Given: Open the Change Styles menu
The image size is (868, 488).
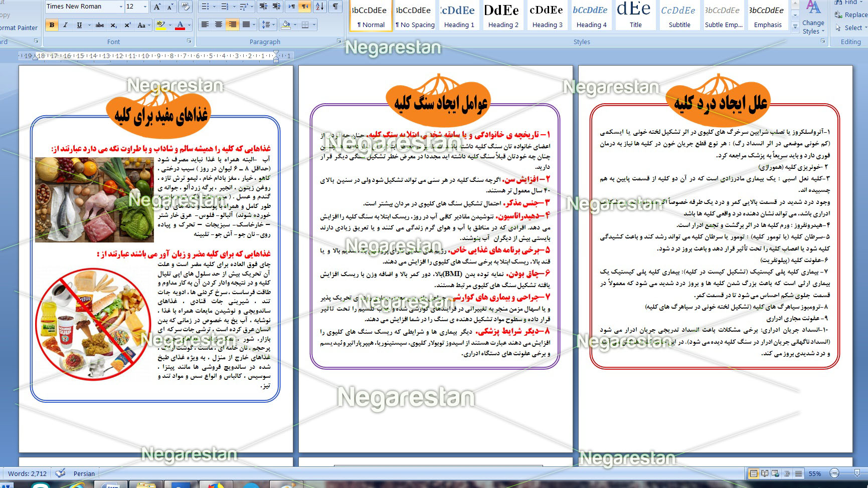Looking at the screenshot, I should click(813, 18).
